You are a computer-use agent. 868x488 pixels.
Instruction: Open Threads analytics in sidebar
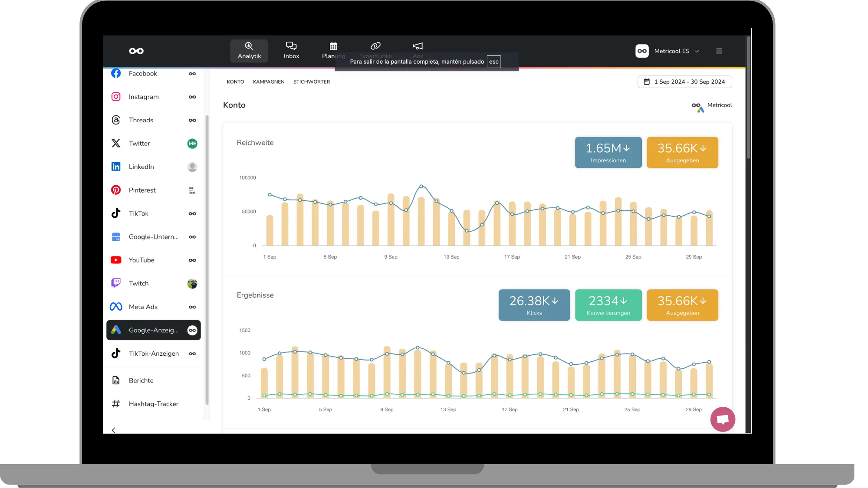point(141,120)
